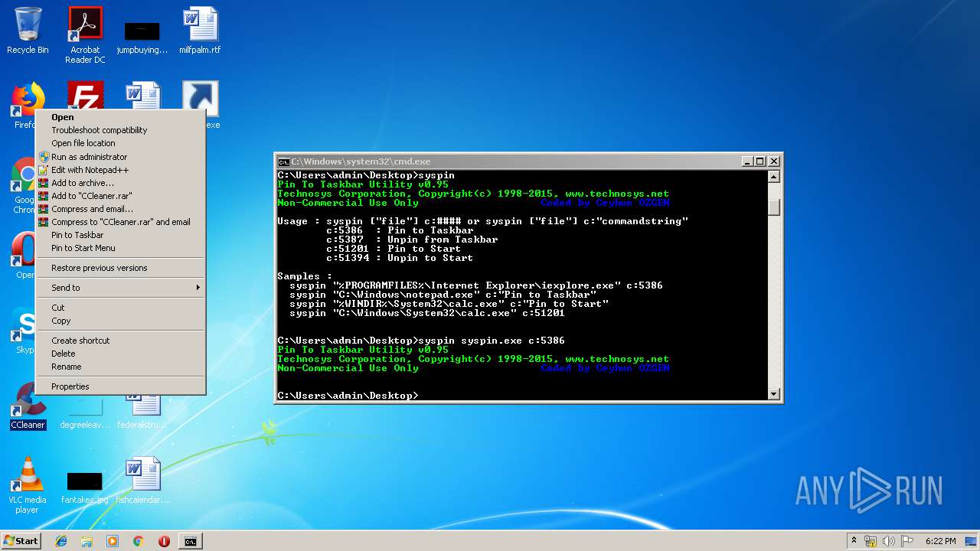Choose Cut in the context menu
This screenshot has width=980, height=551.
pos(120,308)
